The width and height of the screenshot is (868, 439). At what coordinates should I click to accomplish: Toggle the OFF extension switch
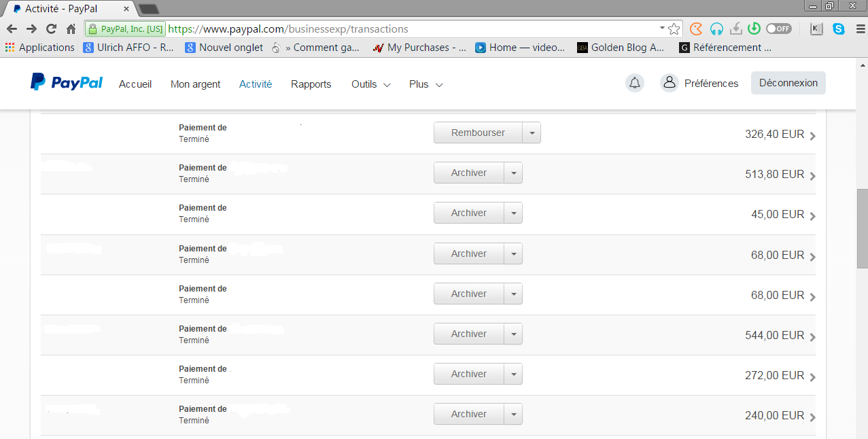(778, 29)
